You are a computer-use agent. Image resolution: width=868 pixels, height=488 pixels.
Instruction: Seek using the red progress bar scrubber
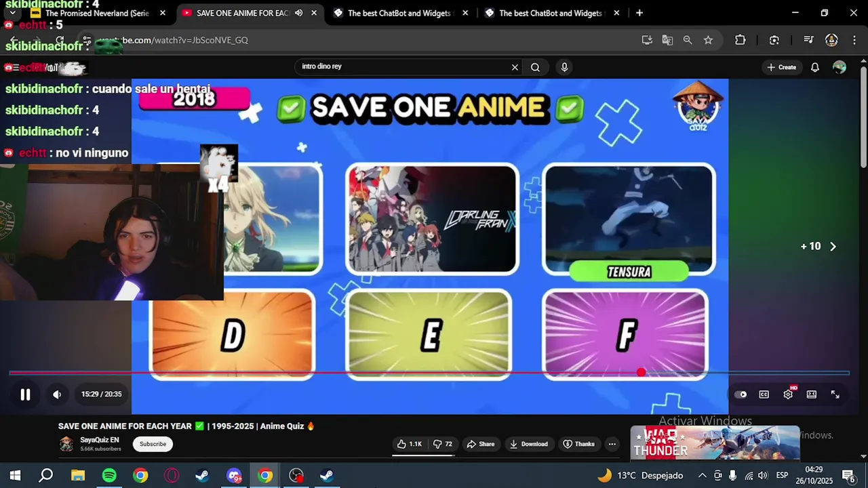[x=642, y=372]
